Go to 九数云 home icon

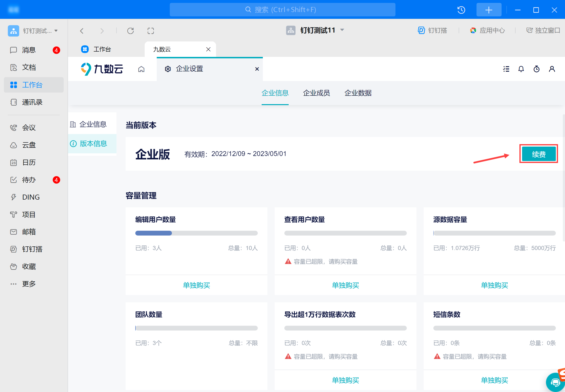pyautogui.click(x=141, y=69)
